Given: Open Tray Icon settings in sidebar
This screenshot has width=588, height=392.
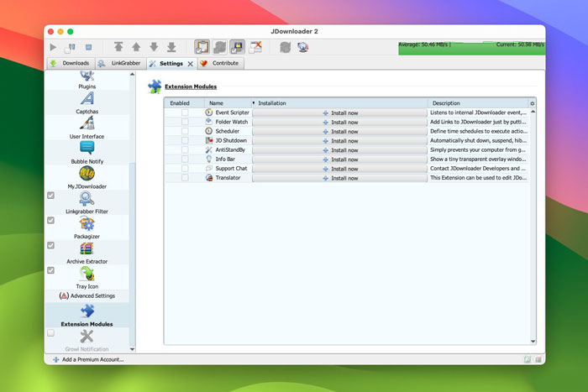Looking at the screenshot, I should point(87,278).
